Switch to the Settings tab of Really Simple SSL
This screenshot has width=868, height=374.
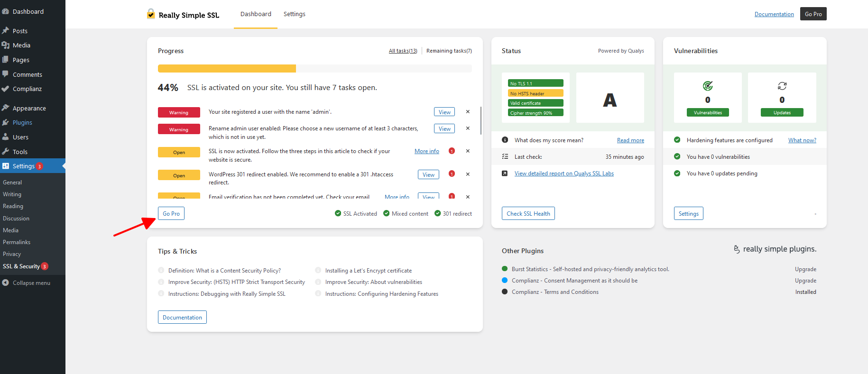[x=295, y=14]
